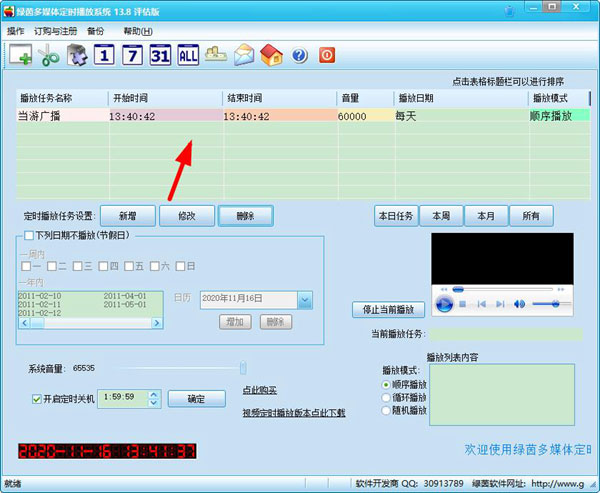Image resolution: width=600 pixels, height=493 pixels.
Task: Select the 循环播放 radio button
Action: click(x=386, y=397)
